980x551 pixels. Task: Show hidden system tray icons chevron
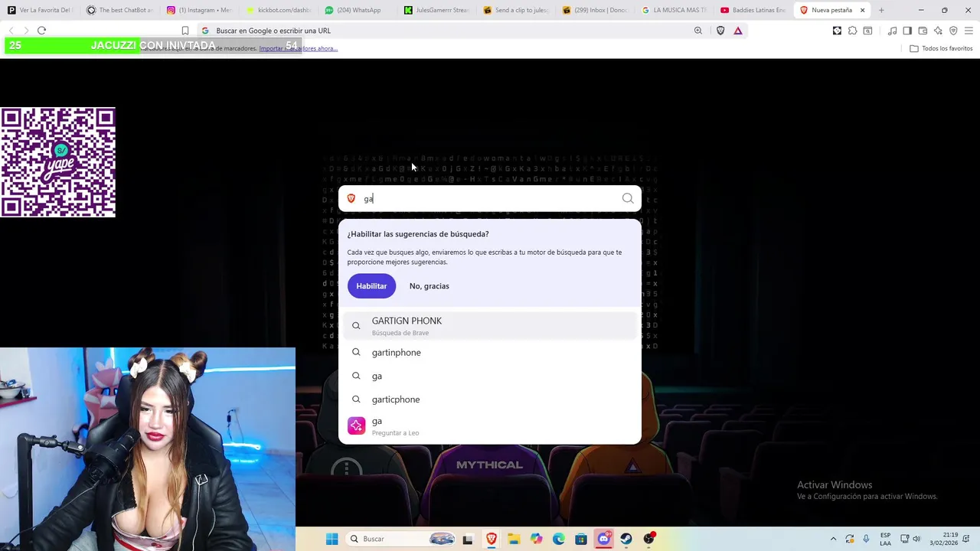pyautogui.click(x=834, y=539)
